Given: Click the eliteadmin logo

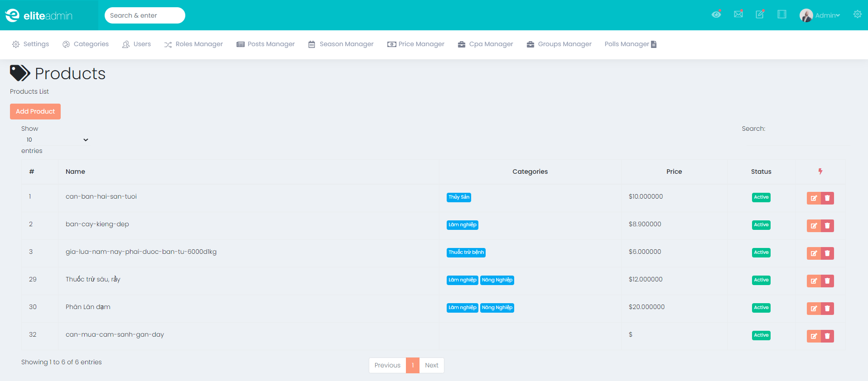Looking at the screenshot, I should pos(39,15).
